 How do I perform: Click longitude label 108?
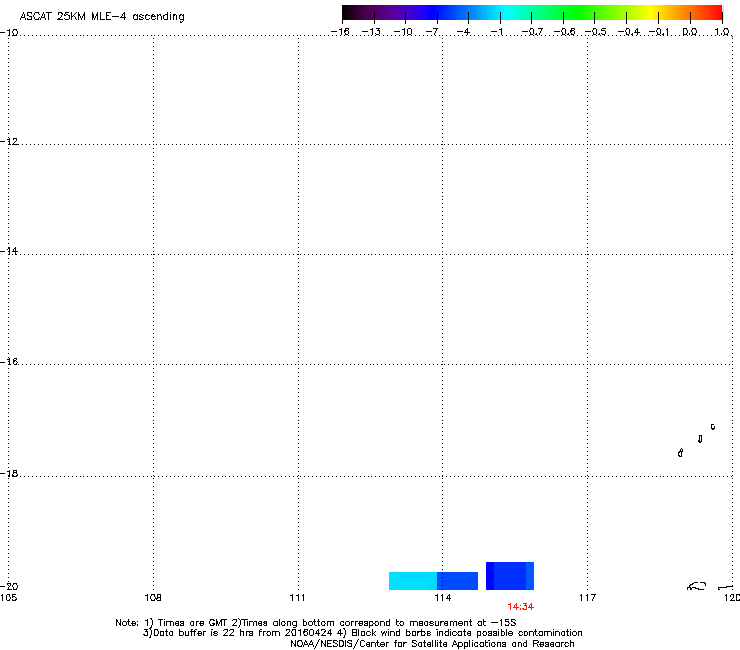coord(153,598)
